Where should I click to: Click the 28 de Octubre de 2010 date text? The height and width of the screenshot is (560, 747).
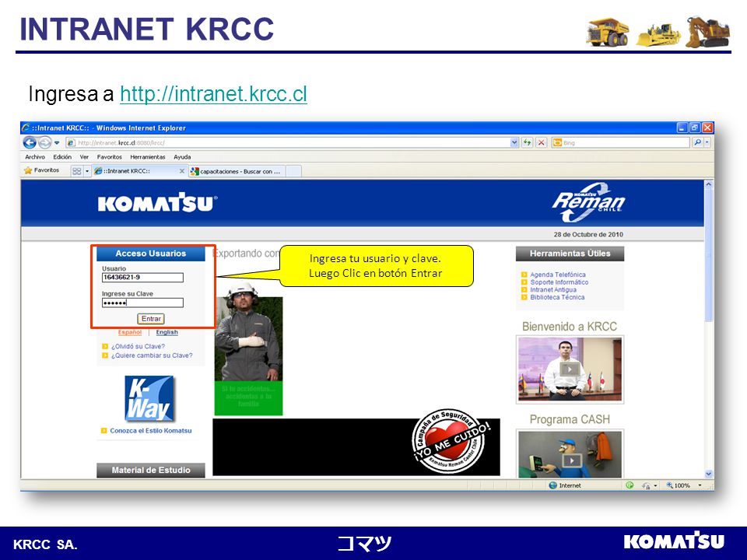tap(588, 234)
